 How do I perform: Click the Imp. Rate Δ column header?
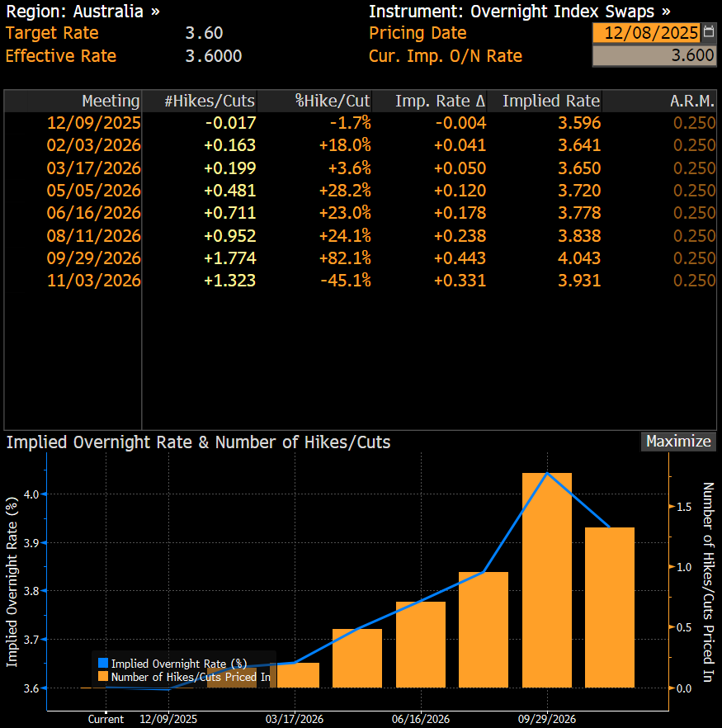[x=440, y=101]
